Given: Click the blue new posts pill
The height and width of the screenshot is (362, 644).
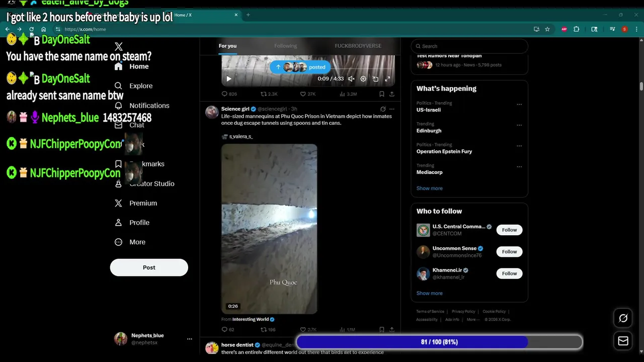Looking at the screenshot, I should [x=300, y=67].
